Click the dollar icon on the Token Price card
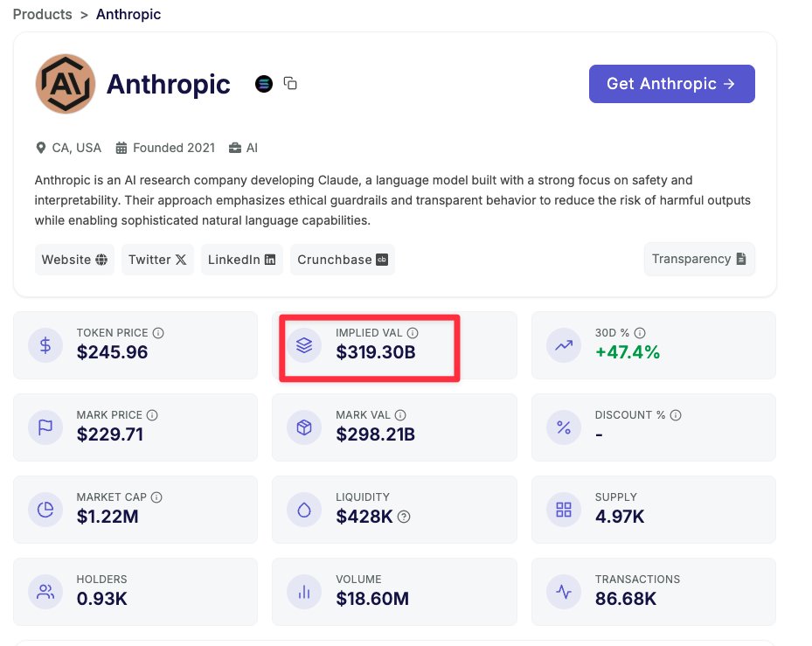 [x=45, y=344]
